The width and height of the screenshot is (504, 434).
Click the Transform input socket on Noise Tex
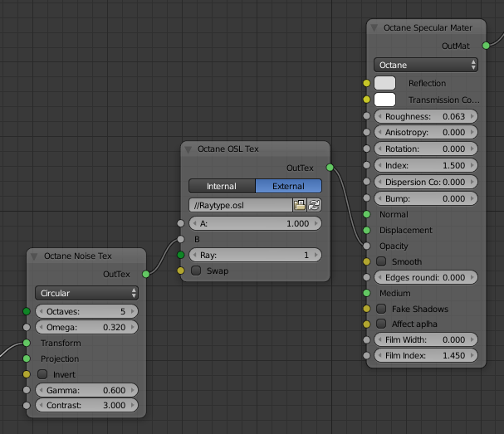pos(27,343)
